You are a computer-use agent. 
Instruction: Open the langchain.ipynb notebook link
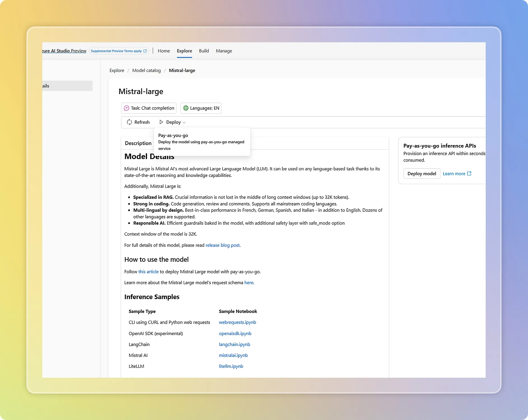tap(234, 344)
